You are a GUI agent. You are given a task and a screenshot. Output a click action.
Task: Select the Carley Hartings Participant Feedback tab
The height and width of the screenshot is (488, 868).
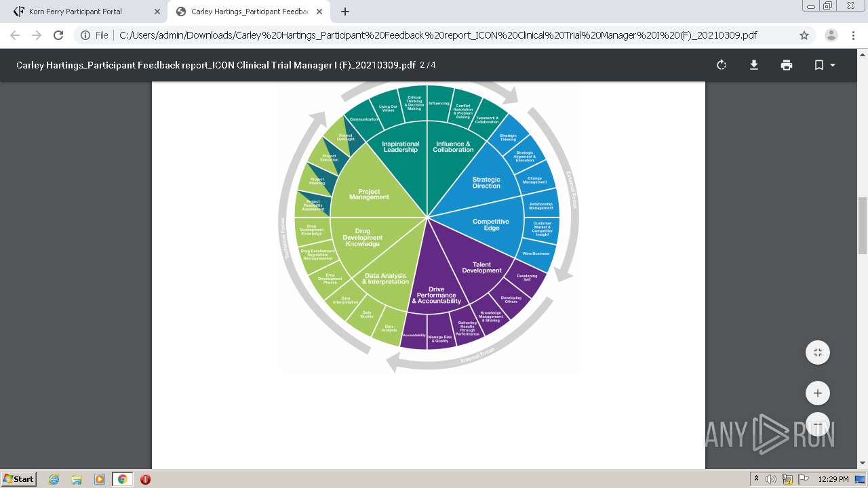point(250,12)
